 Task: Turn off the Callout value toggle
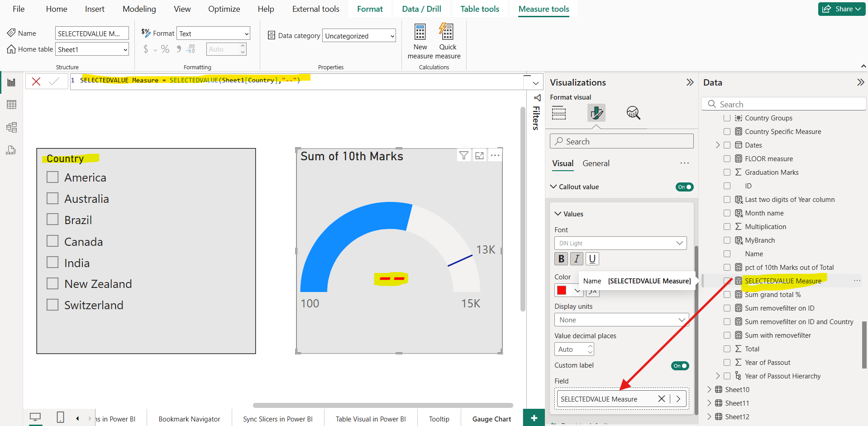684,187
